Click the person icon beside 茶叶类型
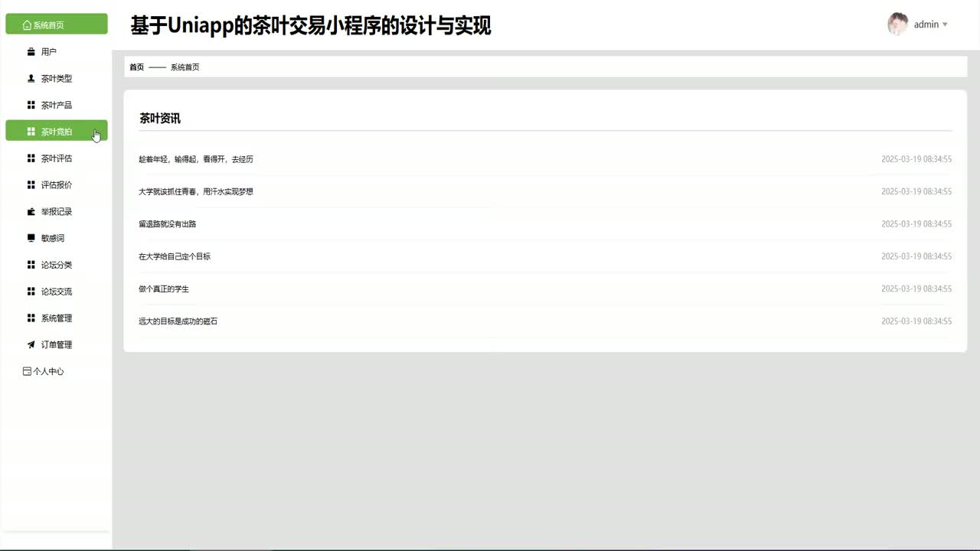Screen dimensions: 980x551 [31, 79]
